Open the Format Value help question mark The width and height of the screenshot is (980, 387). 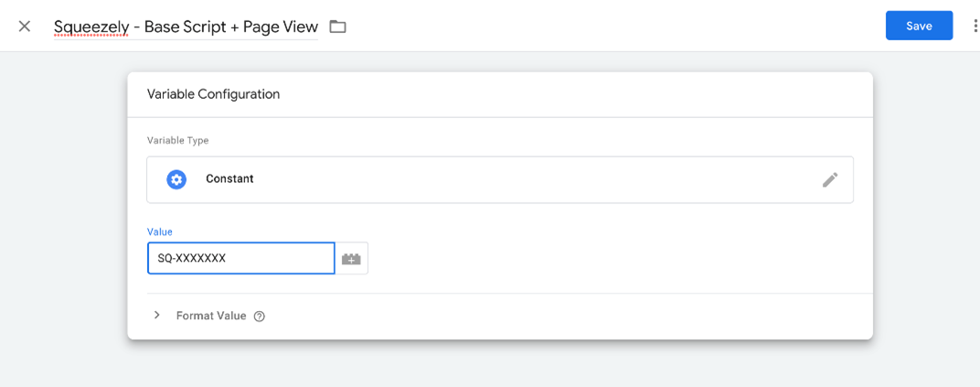tap(260, 316)
